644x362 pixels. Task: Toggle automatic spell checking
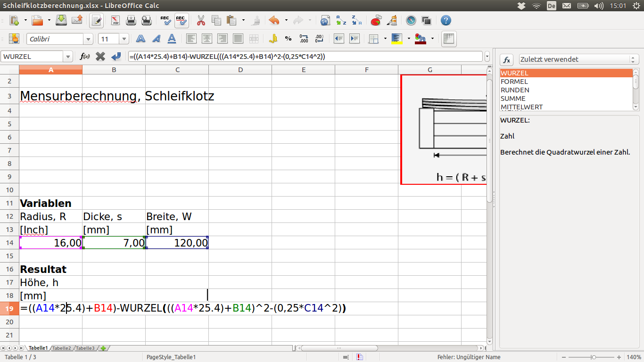(x=182, y=21)
